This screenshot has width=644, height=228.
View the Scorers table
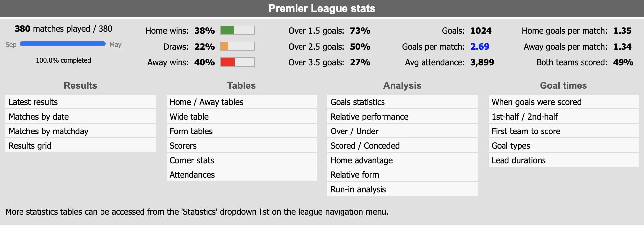241,145
